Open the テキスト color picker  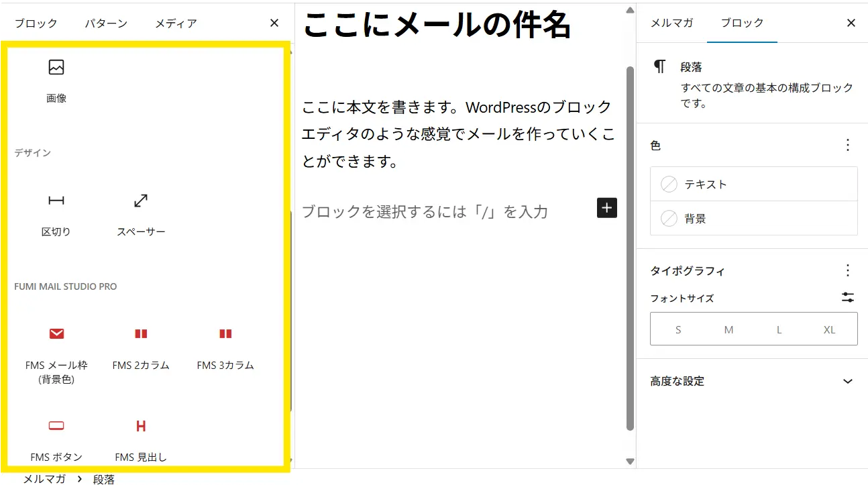click(753, 184)
